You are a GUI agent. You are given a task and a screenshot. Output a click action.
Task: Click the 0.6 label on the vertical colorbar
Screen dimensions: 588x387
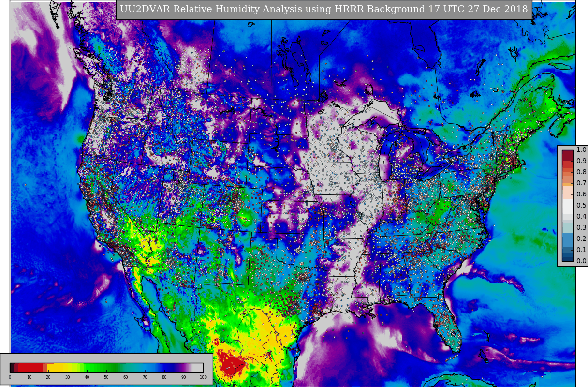(581, 194)
